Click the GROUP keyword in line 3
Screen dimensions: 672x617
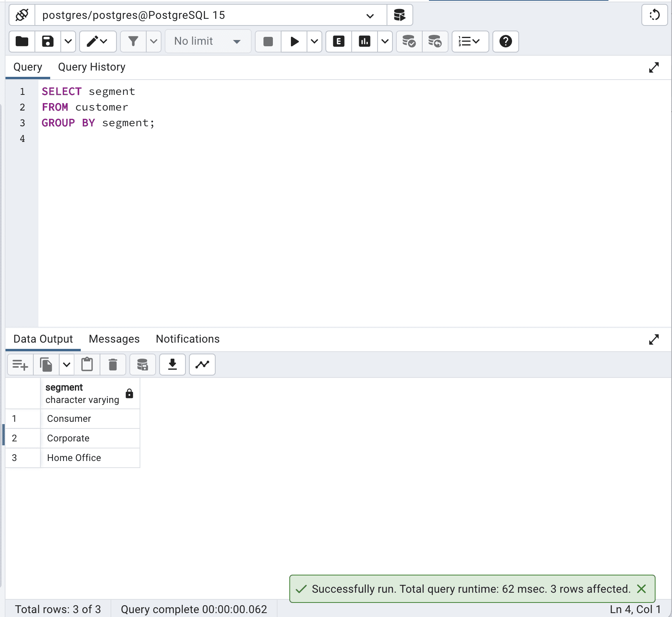(58, 123)
